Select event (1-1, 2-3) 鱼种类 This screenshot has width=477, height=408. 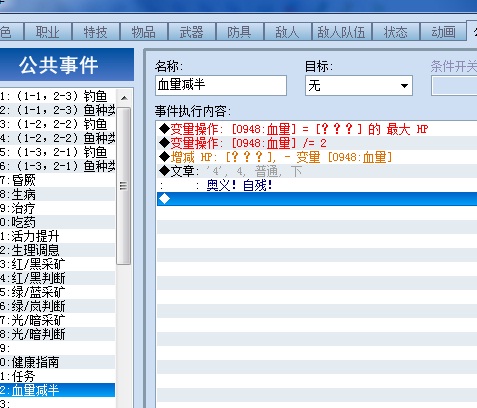click(57, 110)
